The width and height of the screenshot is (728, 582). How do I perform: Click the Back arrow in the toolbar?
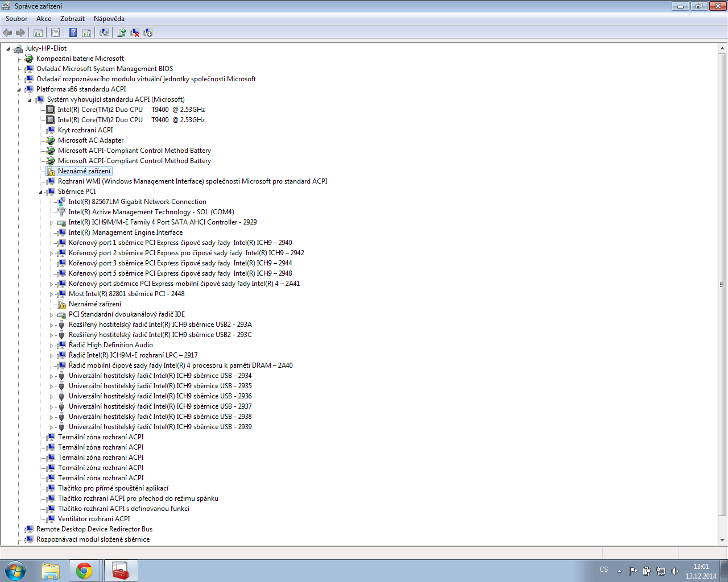coord(7,33)
